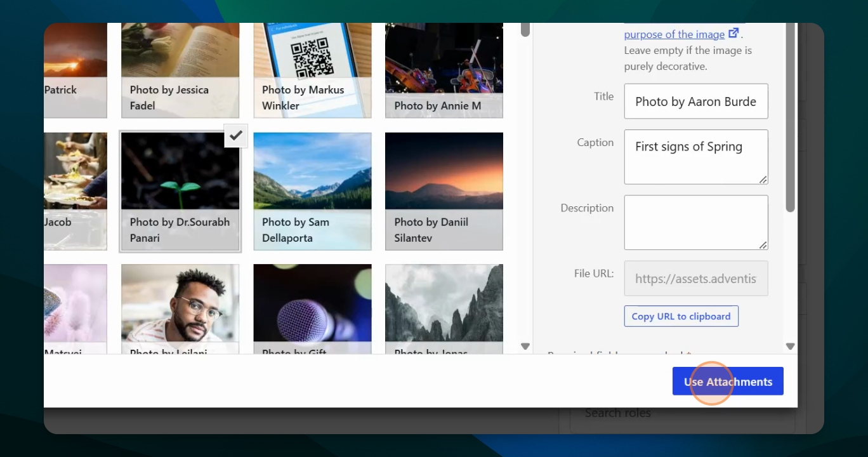The height and width of the screenshot is (457, 868).
Task: Pick the microphone photo thumbnail
Action: 312,309
